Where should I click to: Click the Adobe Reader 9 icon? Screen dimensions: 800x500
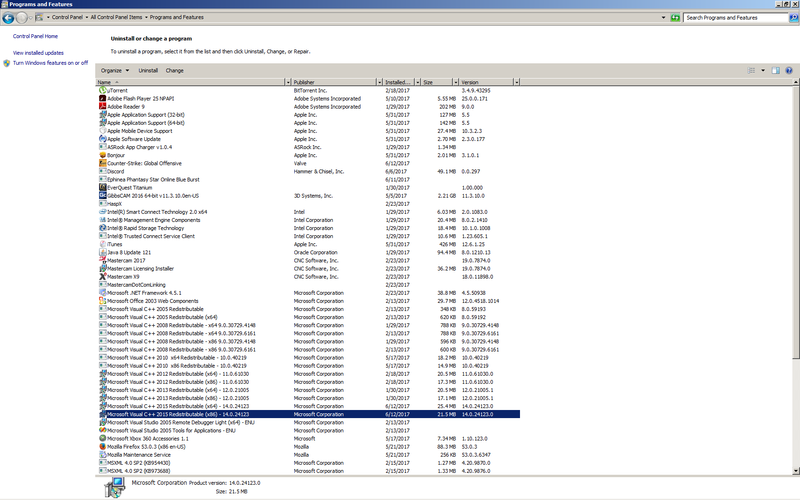point(103,107)
